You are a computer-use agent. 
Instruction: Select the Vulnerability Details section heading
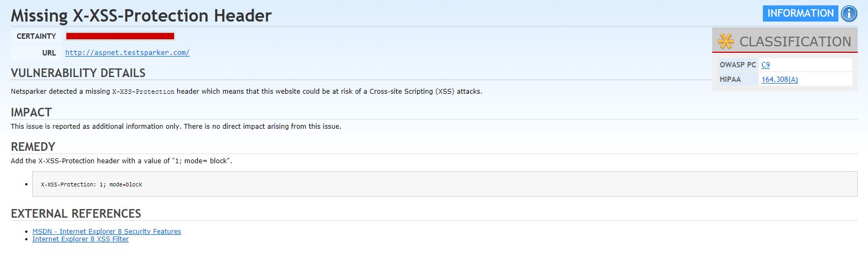coord(78,73)
